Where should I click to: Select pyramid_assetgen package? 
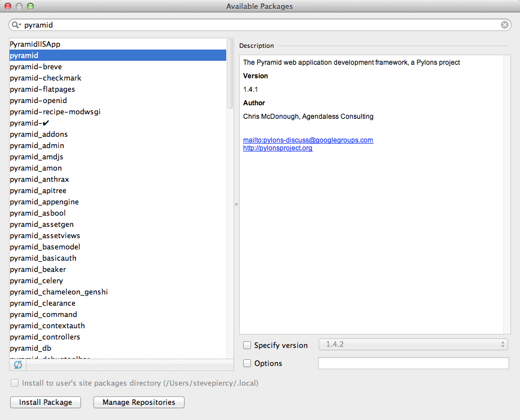[x=118, y=225]
